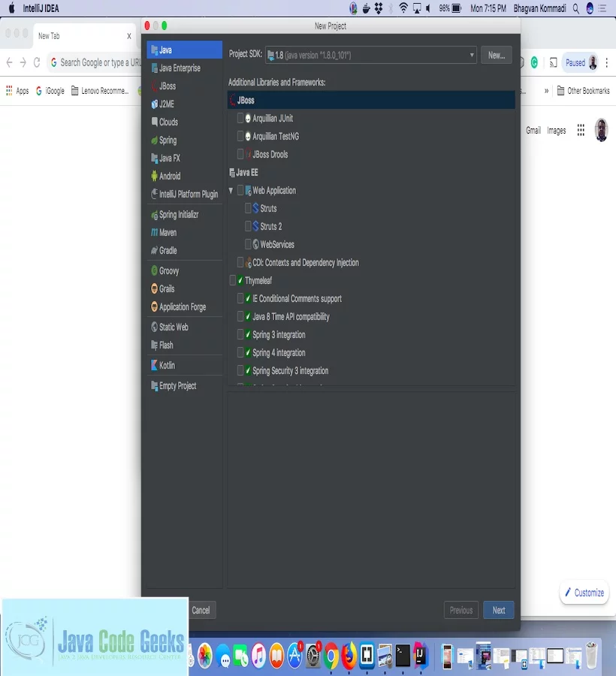Image resolution: width=616 pixels, height=676 pixels.
Task: Choose Spring Initializr project type
Action: coord(184,214)
